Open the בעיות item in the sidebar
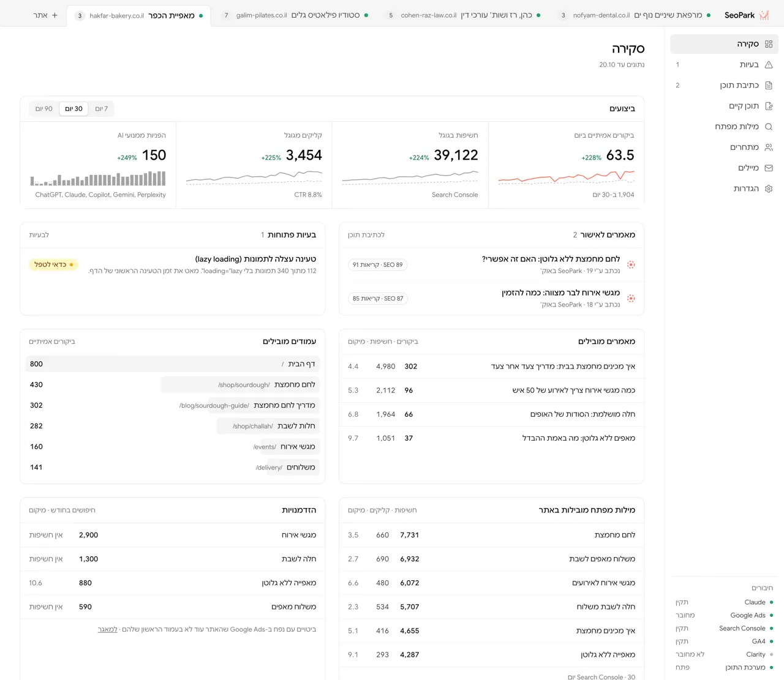The image size is (784, 680). (724, 65)
